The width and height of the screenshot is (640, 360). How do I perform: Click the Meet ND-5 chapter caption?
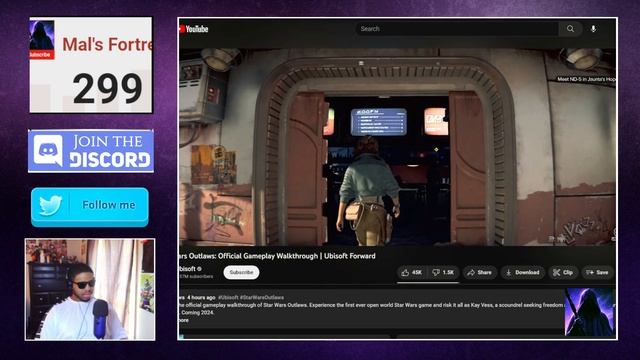click(x=587, y=79)
